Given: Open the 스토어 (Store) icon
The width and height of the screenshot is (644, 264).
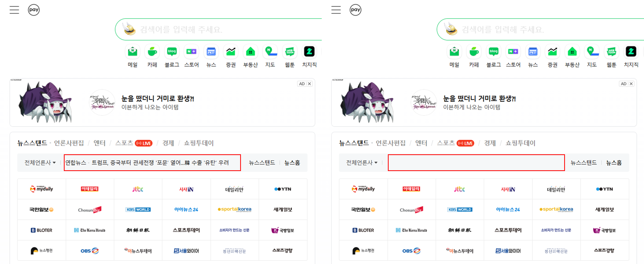Looking at the screenshot, I should [x=191, y=51].
